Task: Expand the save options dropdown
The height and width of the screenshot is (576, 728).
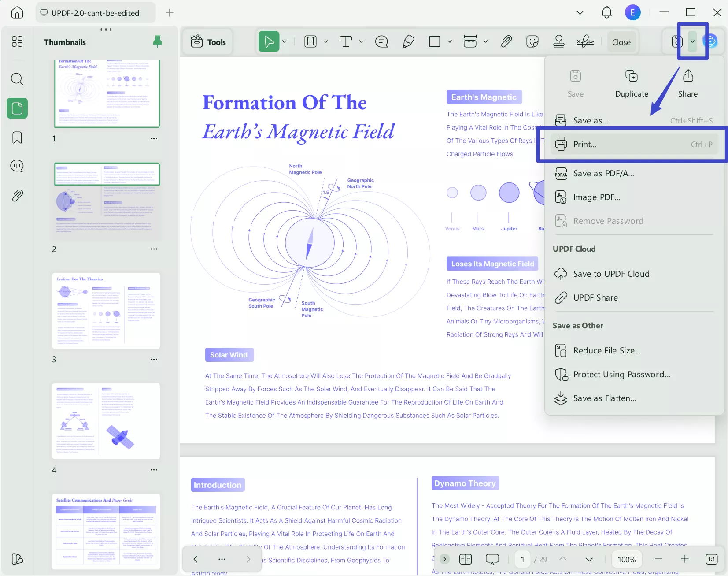Action: (691, 41)
